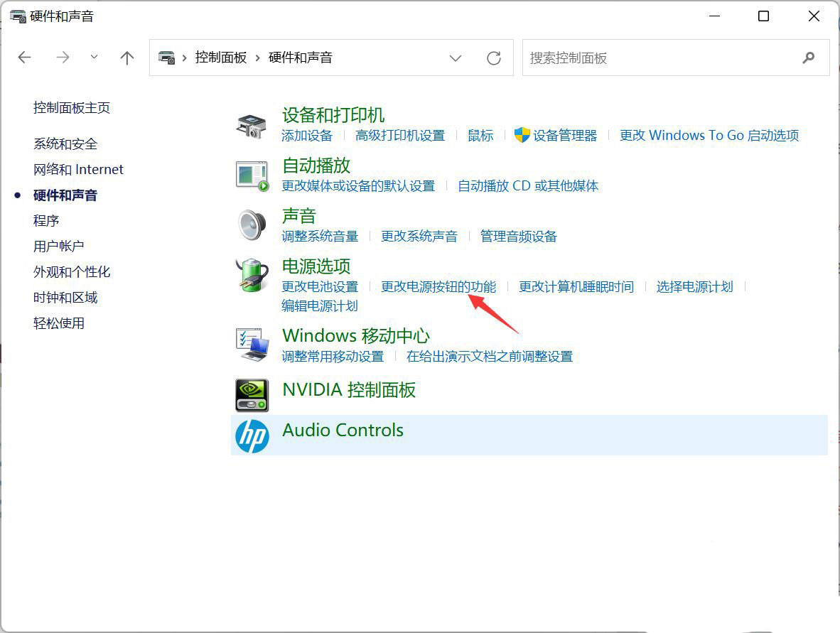The image size is (840, 633).
Task: Click the up-one-level arrow
Action: point(126,58)
